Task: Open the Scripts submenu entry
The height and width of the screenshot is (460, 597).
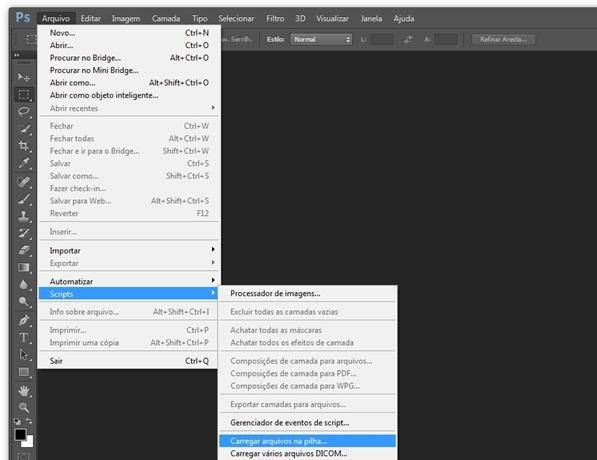Action: 128,294
